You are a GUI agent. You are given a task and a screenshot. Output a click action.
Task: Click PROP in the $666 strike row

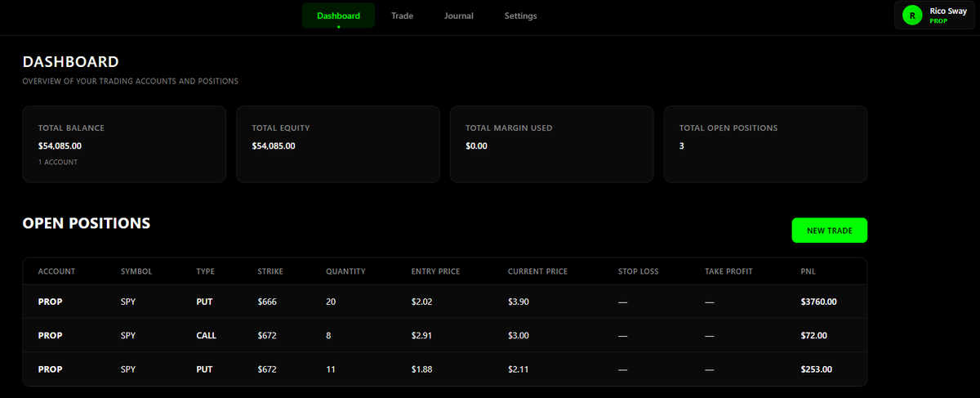[50, 302]
